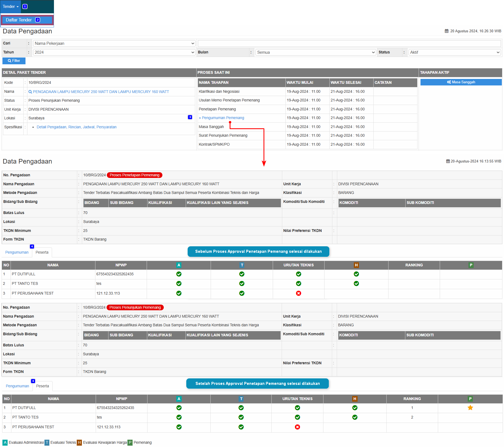Image resolution: width=504 pixels, height=447 pixels.
Task: Expand the Nama Pekerjaan search field selector
Action: pos(114,43)
